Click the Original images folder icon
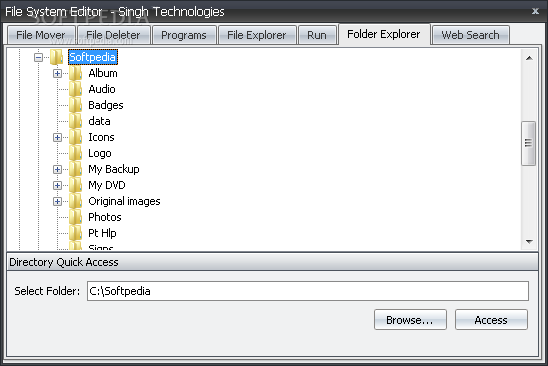The image size is (548, 366). 75,201
